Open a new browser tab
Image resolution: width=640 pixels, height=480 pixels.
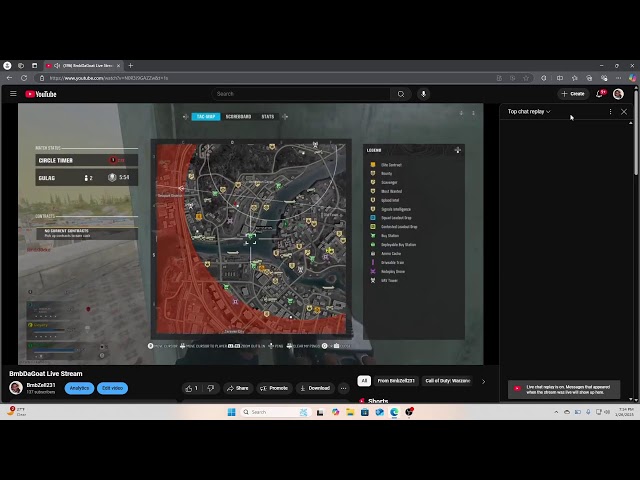tap(131, 66)
